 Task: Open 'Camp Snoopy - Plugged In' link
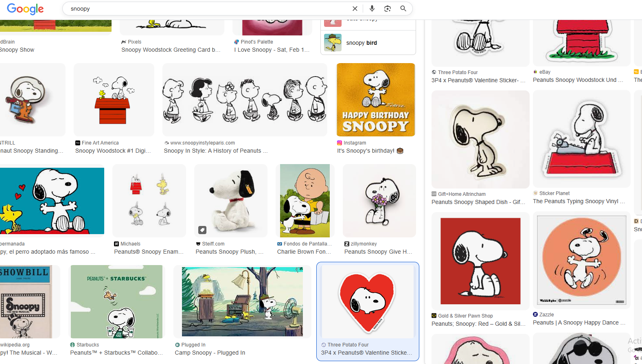pos(210,353)
